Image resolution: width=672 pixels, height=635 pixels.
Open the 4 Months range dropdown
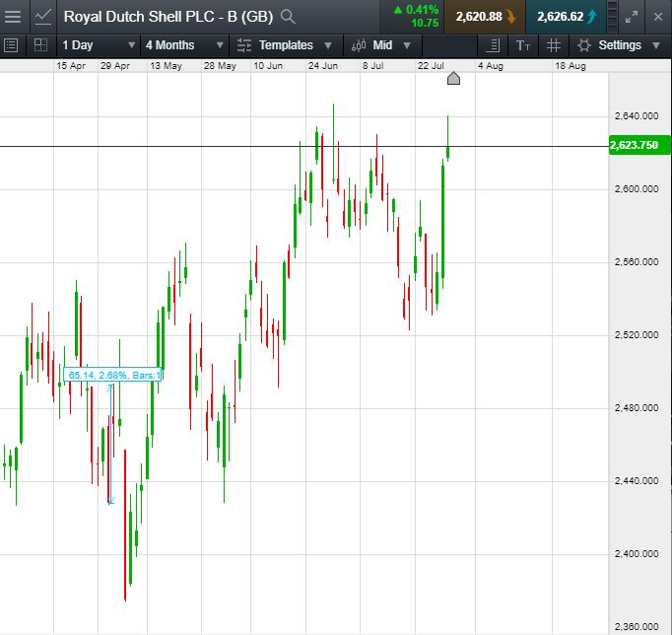pos(184,45)
